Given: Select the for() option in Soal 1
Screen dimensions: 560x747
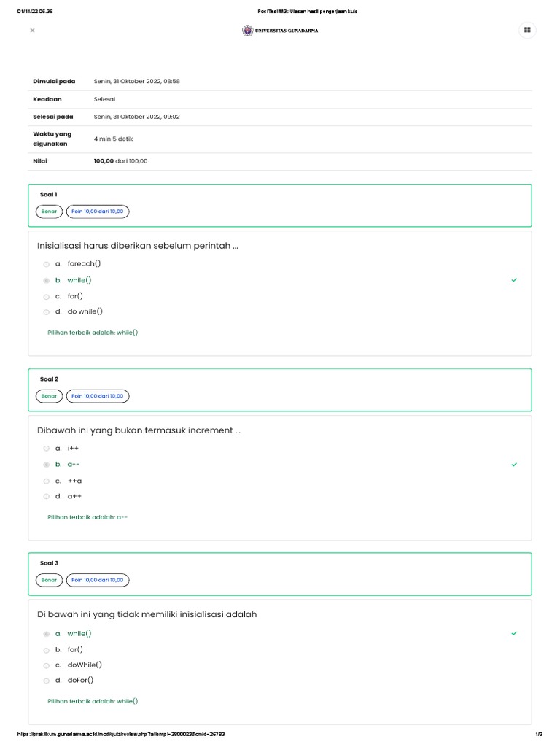Looking at the screenshot, I should [x=47, y=296].
